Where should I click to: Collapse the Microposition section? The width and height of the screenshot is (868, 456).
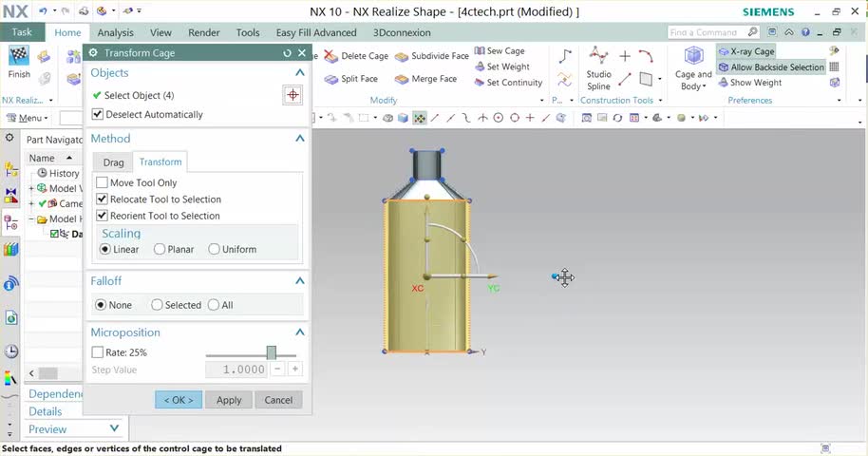click(x=299, y=332)
